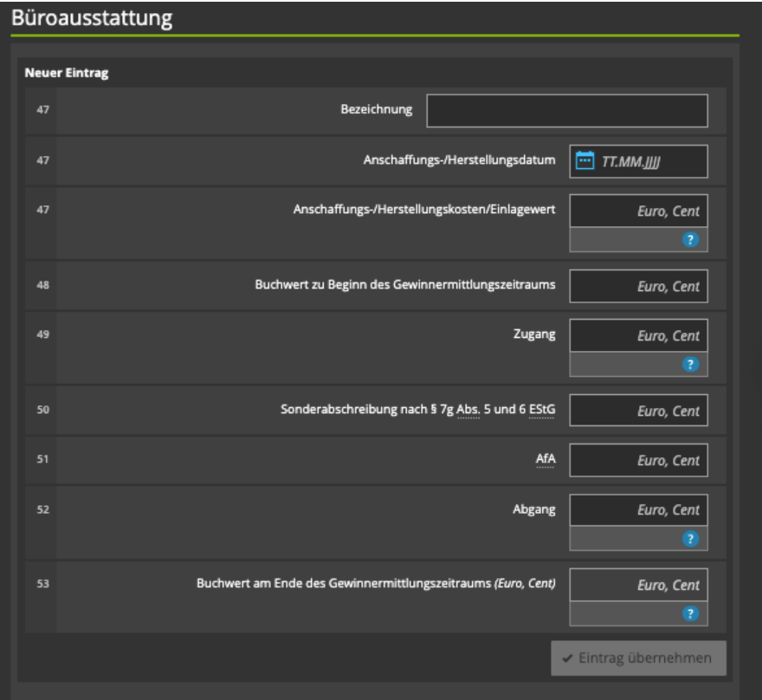Screen dimensions: 762x700
Task: Click the Büroausstattung section heading
Action: (x=91, y=18)
